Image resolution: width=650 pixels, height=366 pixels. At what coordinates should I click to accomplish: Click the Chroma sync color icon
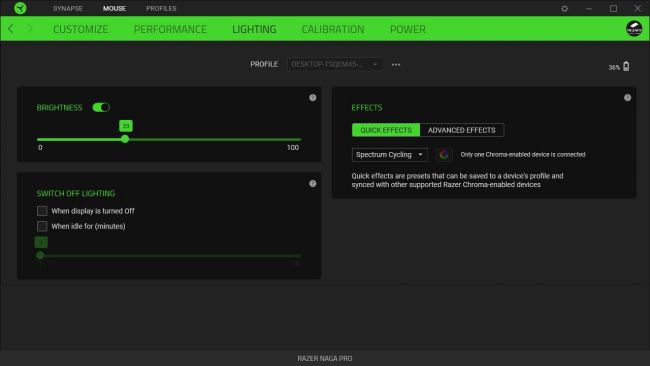pos(444,155)
